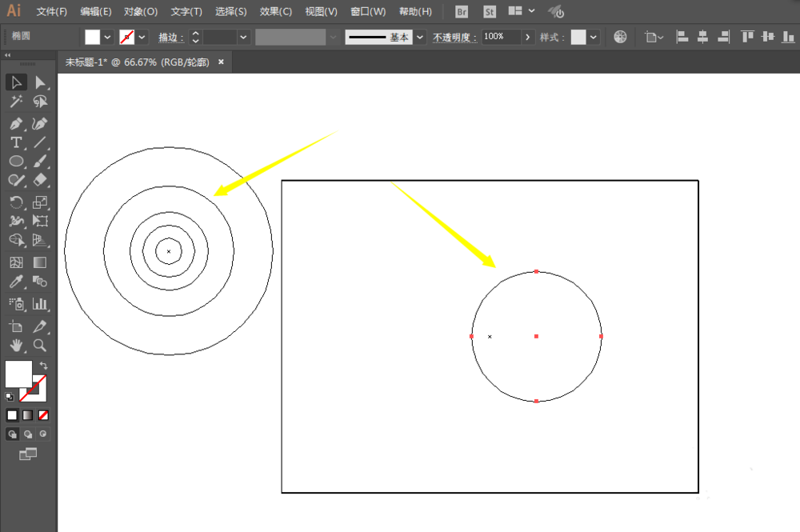This screenshot has height=532, width=800.
Task: Select the Eyedropper tool
Action: pos(16,282)
